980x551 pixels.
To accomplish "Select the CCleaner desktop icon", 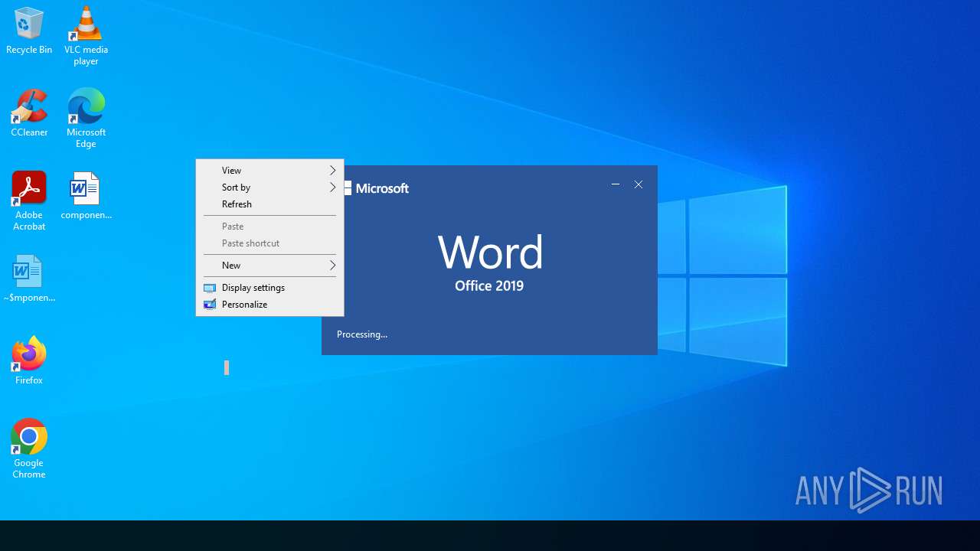I will pyautogui.click(x=29, y=113).
